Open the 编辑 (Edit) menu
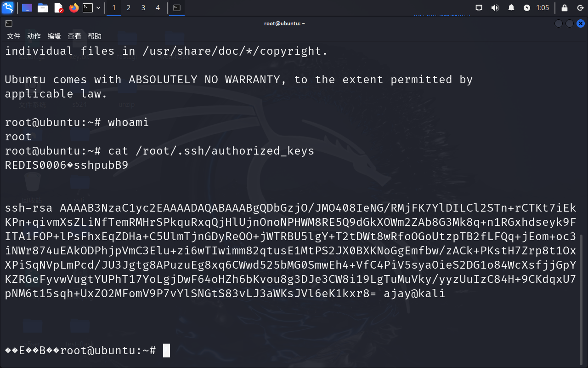 (54, 36)
